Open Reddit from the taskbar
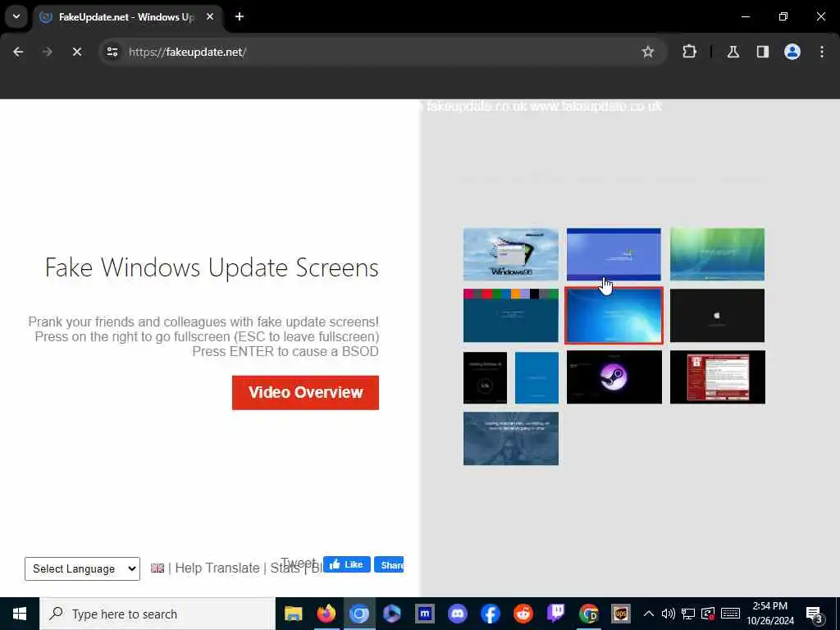The height and width of the screenshot is (630, 840). coord(523,614)
